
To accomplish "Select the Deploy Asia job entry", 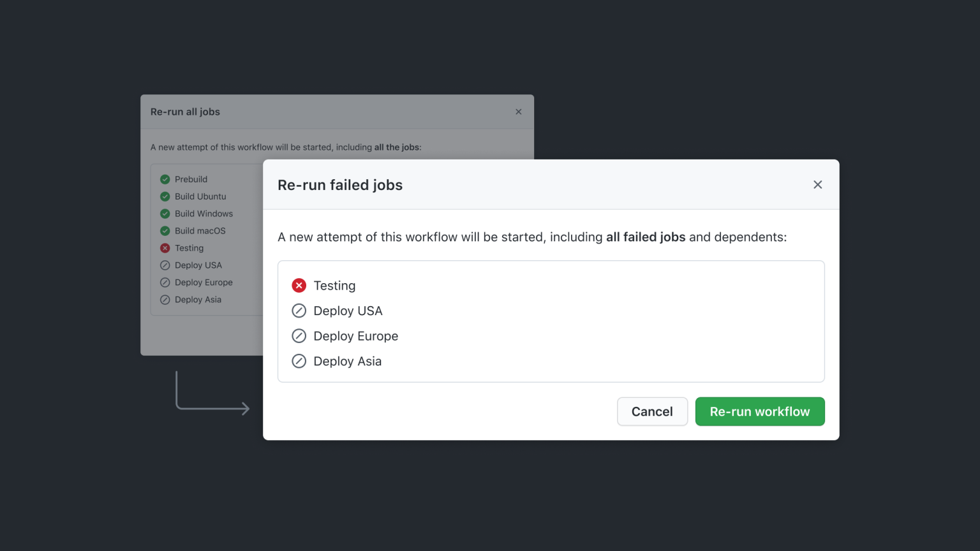I will pyautogui.click(x=347, y=361).
